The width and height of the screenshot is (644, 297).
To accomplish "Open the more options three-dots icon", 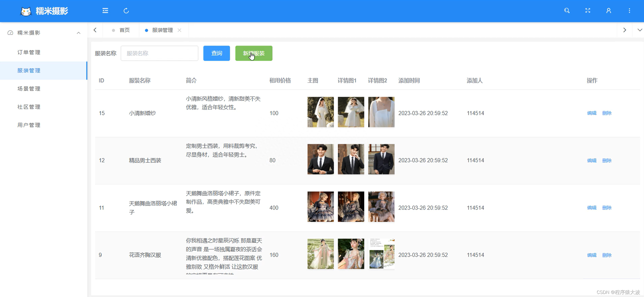I will 629,11.
